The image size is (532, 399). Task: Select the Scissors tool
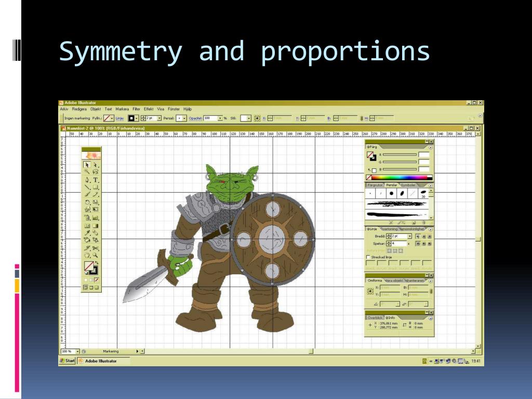point(96,248)
